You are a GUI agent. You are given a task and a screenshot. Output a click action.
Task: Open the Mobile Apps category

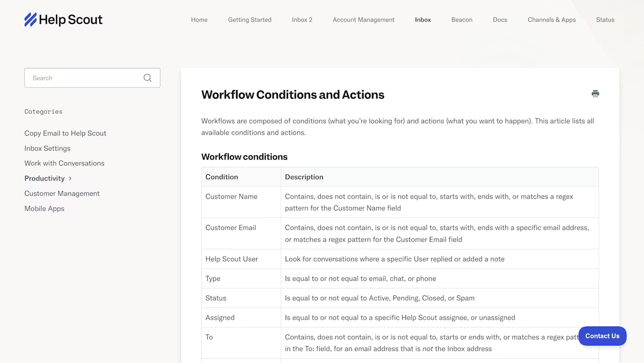44,209
